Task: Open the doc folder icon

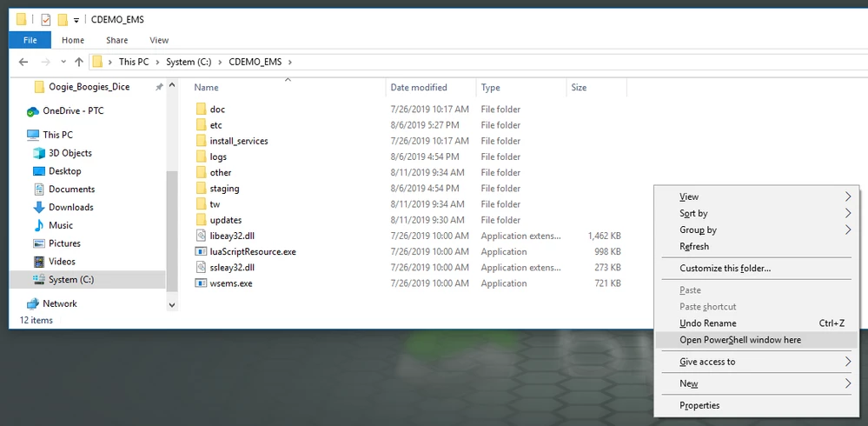Action: (201, 110)
